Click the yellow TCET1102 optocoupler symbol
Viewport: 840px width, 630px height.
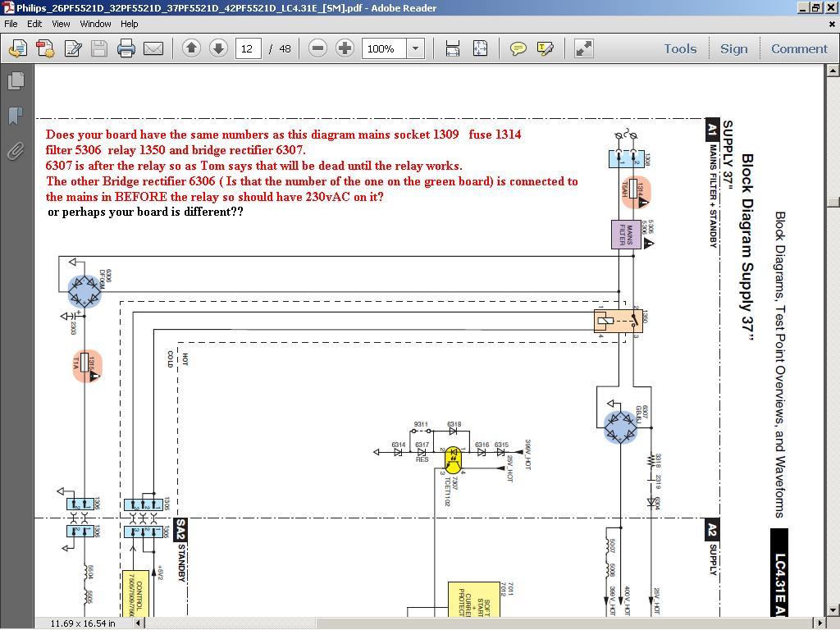pyautogui.click(x=453, y=459)
